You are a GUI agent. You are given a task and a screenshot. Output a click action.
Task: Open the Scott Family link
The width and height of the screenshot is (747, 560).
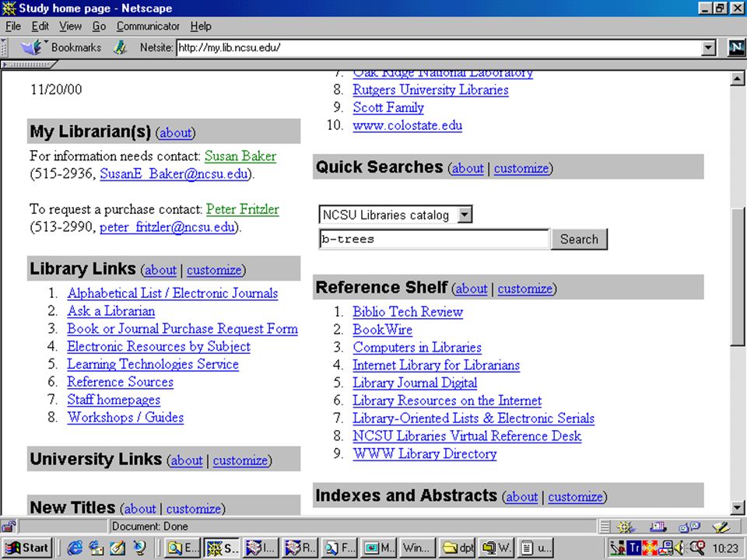pos(388,107)
